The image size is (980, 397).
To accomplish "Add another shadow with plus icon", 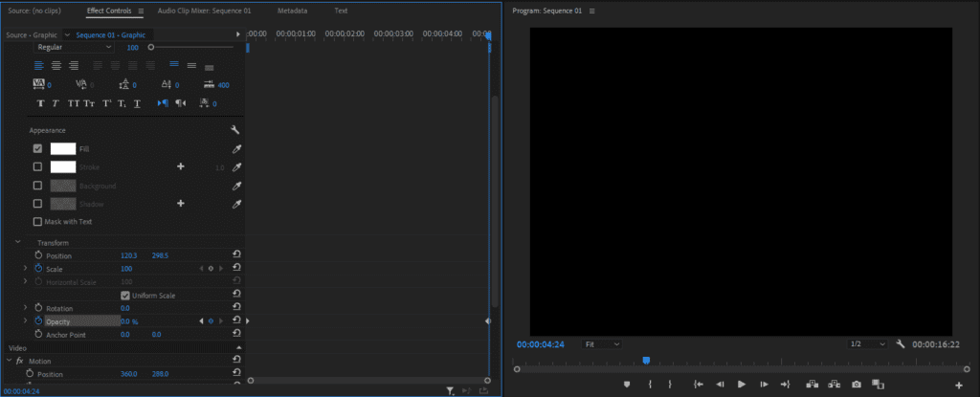I will coord(181,203).
